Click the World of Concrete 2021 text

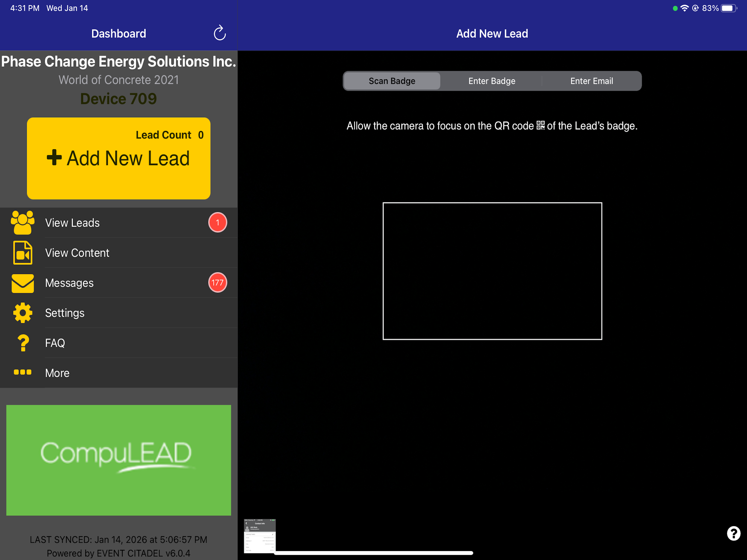(x=119, y=80)
